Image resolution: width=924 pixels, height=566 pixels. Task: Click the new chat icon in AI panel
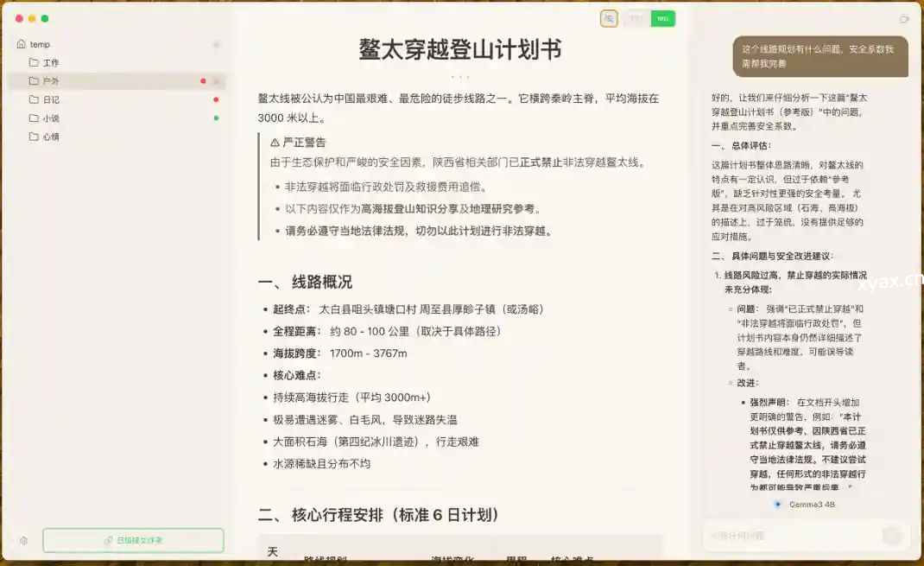tap(904, 18)
